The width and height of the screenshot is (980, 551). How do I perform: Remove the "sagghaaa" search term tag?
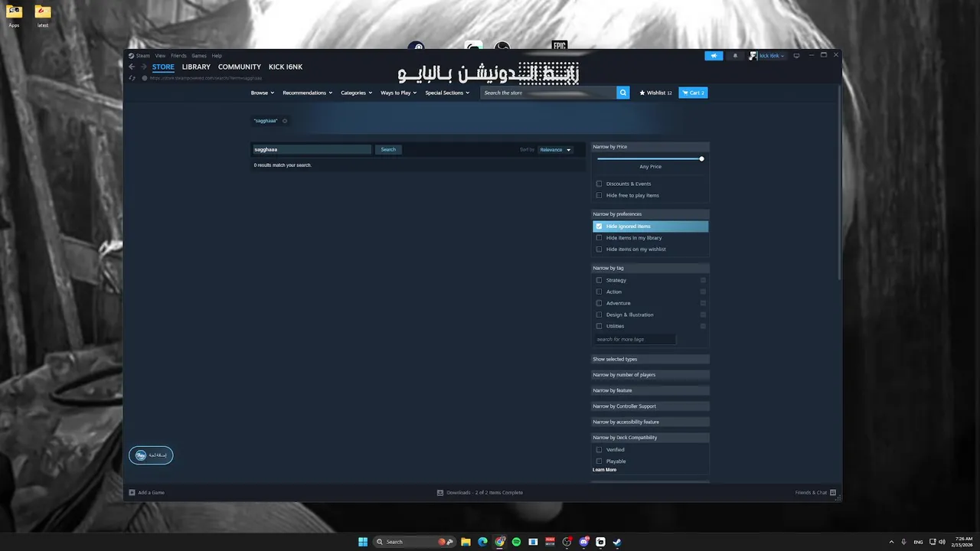click(x=285, y=121)
